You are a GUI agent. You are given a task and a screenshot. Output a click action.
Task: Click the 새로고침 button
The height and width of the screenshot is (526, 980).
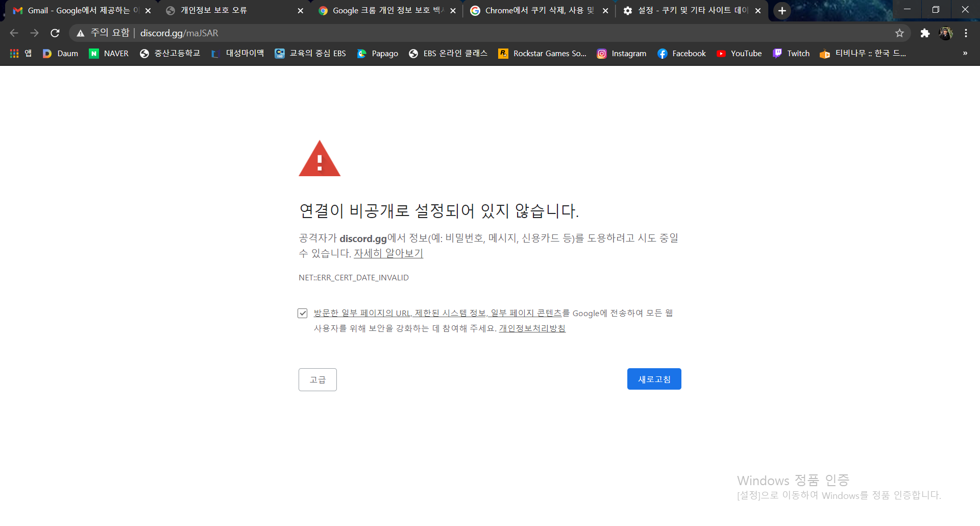pyautogui.click(x=654, y=378)
